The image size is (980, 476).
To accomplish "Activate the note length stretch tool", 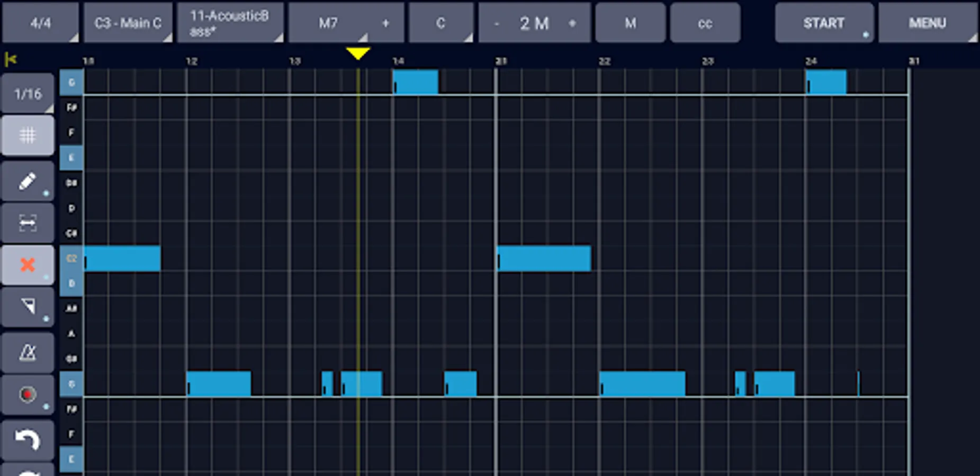I will (27, 222).
